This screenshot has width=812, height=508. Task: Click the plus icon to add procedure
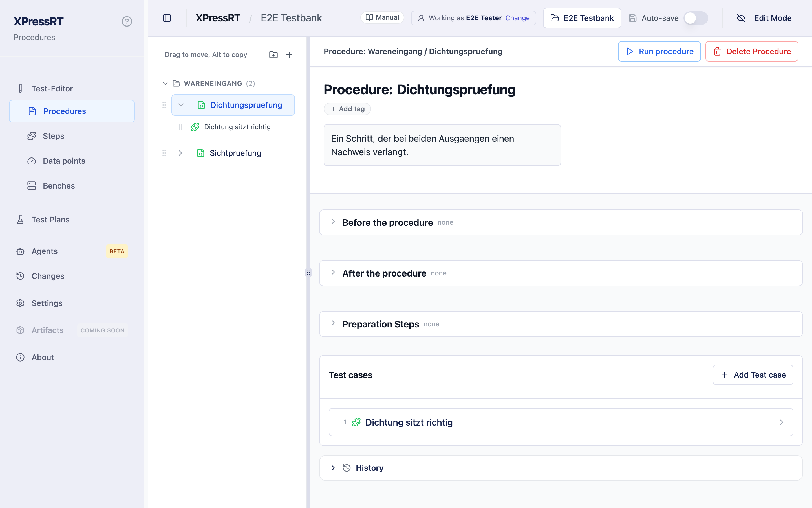click(x=289, y=54)
